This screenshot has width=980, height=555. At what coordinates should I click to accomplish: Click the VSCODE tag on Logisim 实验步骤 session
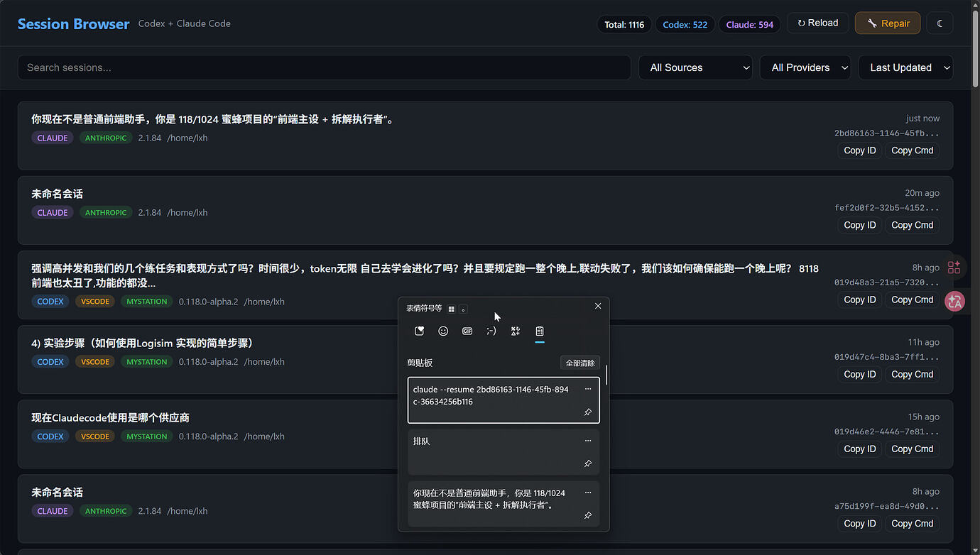tap(95, 362)
